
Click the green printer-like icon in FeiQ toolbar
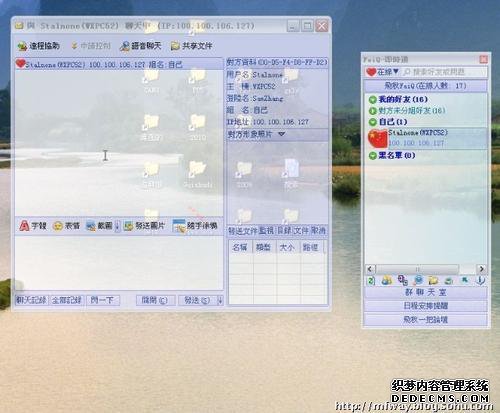[449, 281]
